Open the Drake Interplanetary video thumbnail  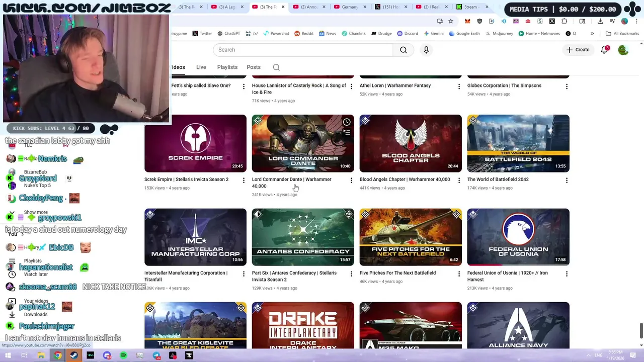[303, 325]
